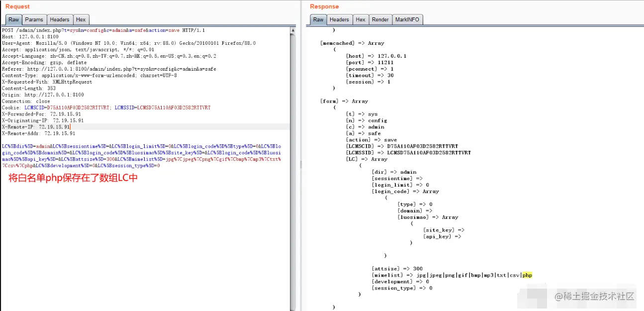Image resolution: width=644 pixels, height=311 pixels.
Task: Click the Content-Length: 353 line
Action: pyautogui.click(x=29, y=89)
